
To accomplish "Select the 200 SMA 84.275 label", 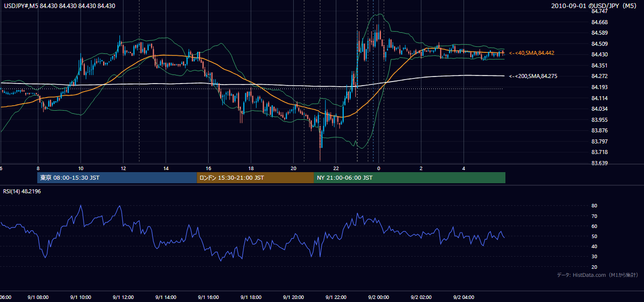I will (x=533, y=76).
